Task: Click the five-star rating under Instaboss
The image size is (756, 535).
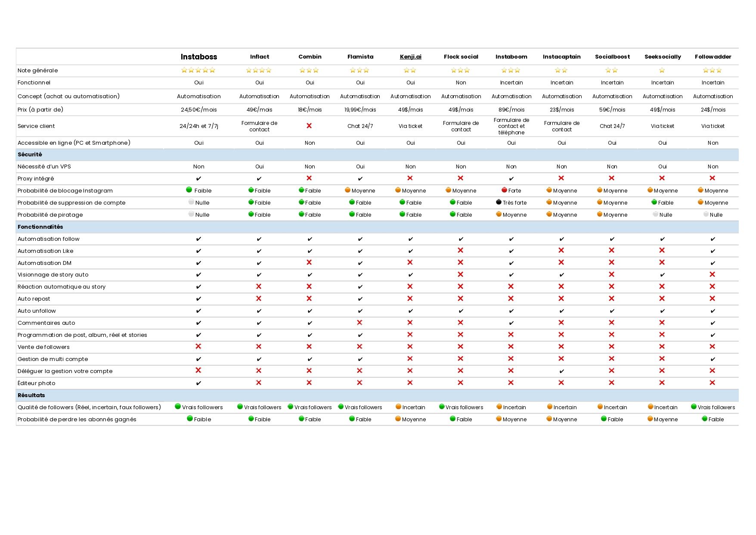Action: click(x=198, y=70)
